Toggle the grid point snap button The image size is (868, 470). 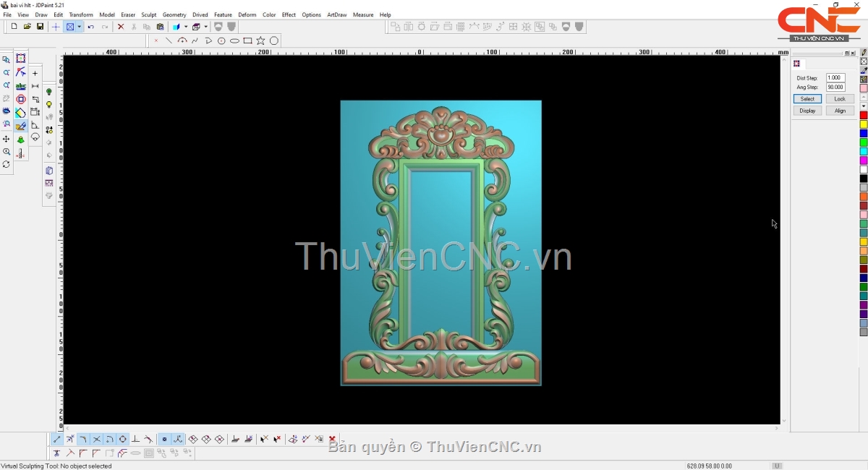164,439
